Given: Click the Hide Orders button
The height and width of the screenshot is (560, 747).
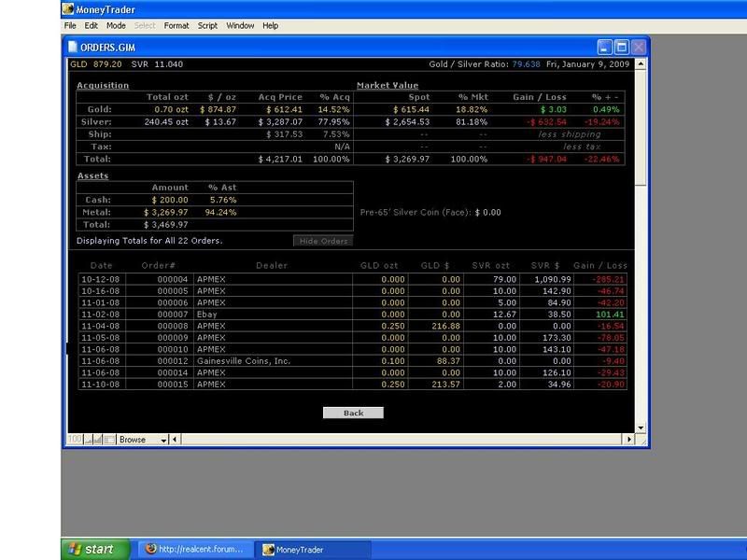Looking at the screenshot, I should [x=323, y=241].
